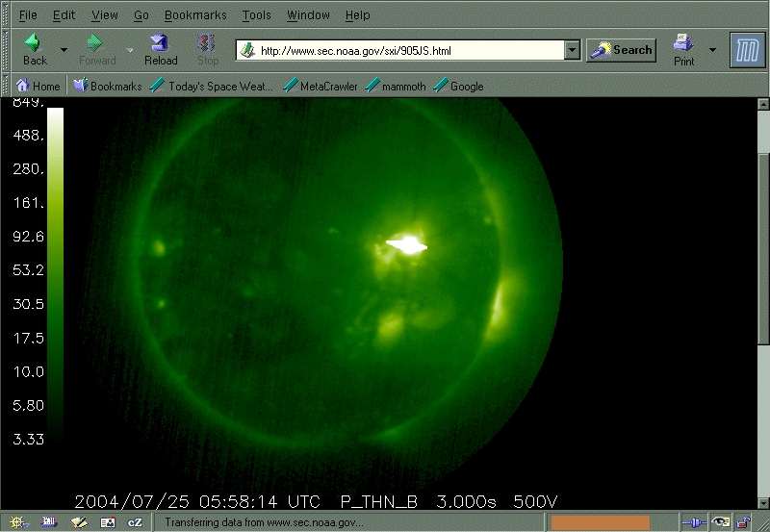Click the scrollbar down arrow
770x532 pixels.
pyautogui.click(x=763, y=503)
